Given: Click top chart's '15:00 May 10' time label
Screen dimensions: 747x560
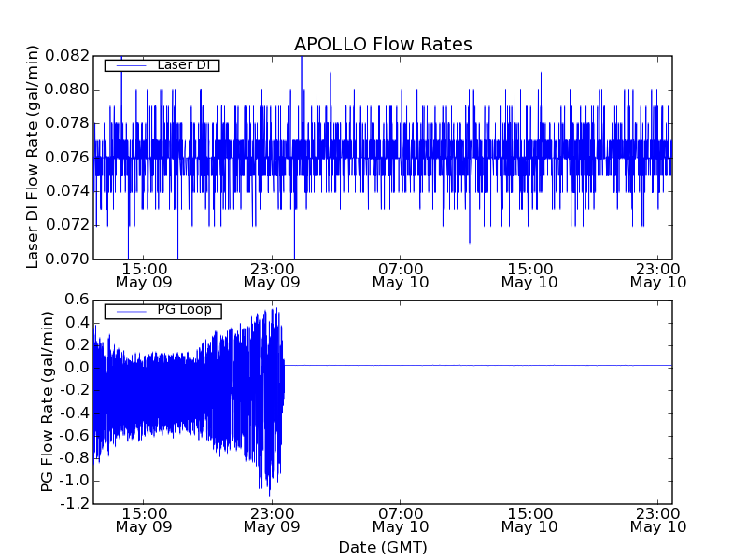Looking at the screenshot, I should pos(529,275).
